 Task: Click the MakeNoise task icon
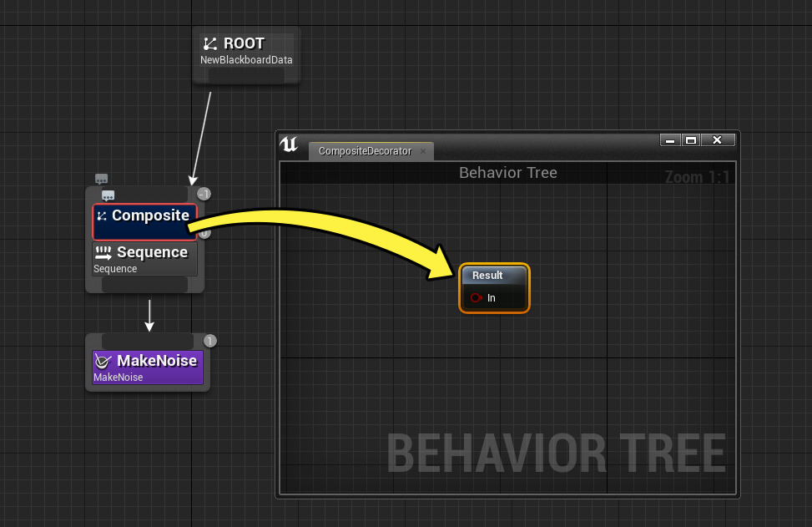click(x=103, y=361)
